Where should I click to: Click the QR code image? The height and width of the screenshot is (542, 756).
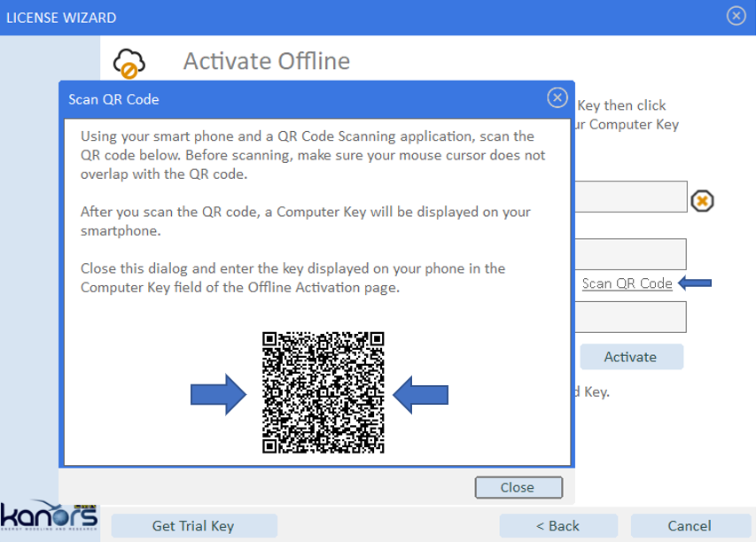[323, 392]
